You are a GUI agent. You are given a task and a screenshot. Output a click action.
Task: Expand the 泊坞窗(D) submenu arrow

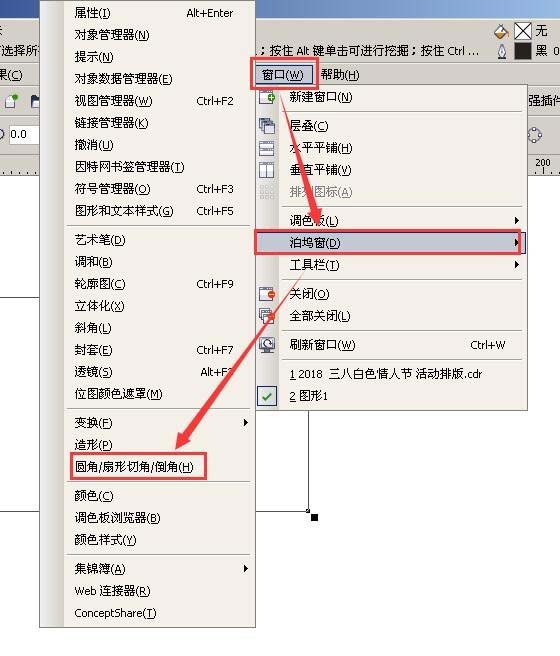click(517, 242)
